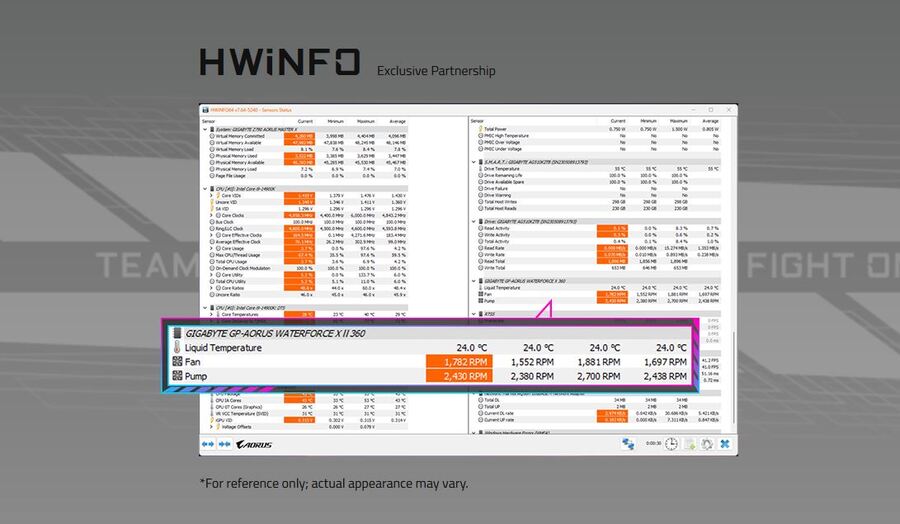Expand the Core Effective Clocks row
Image resolution: width=900 pixels, height=524 pixels.
[x=211, y=235]
